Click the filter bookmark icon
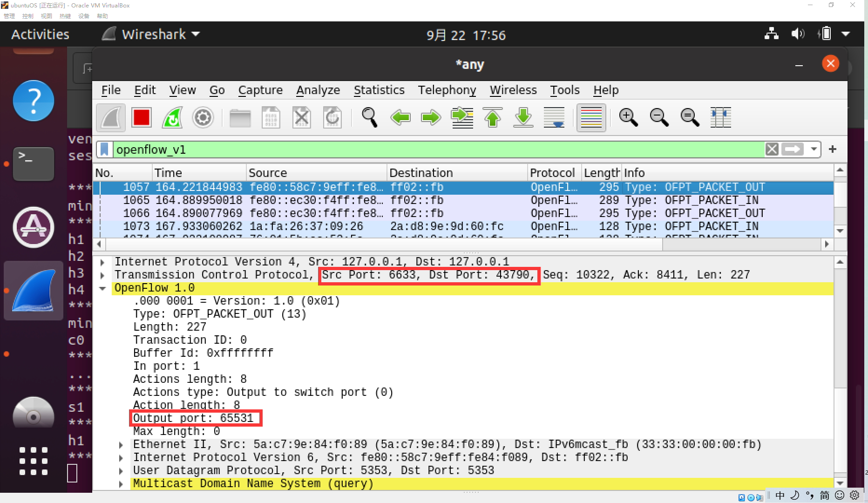868x503 pixels. coord(105,150)
